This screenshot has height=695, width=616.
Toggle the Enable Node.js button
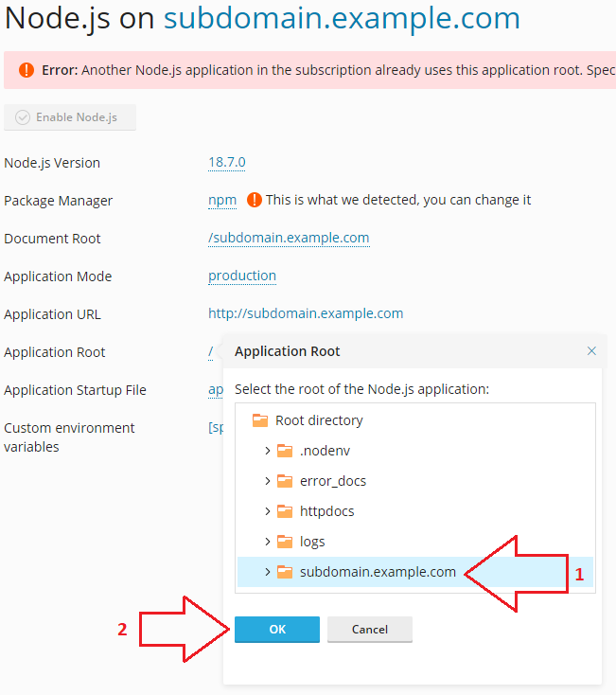70,117
